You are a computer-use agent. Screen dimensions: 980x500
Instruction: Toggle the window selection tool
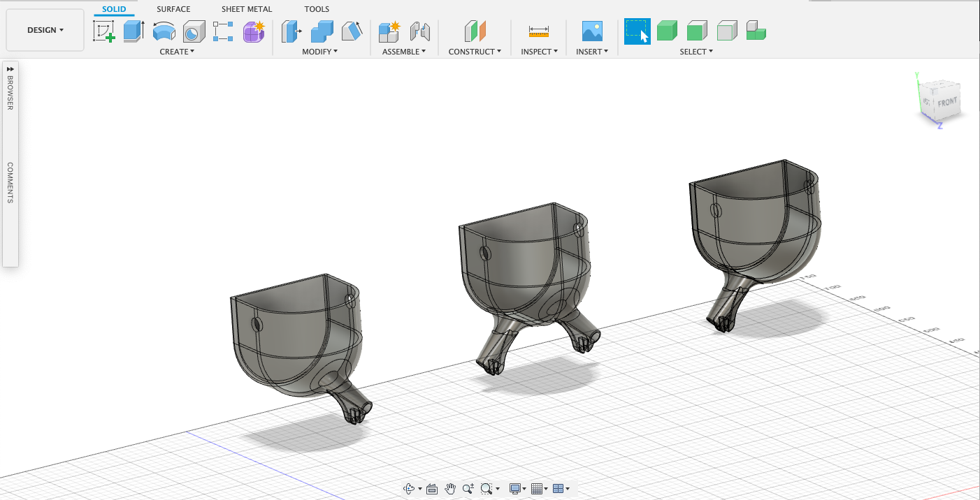tap(637, 31)
